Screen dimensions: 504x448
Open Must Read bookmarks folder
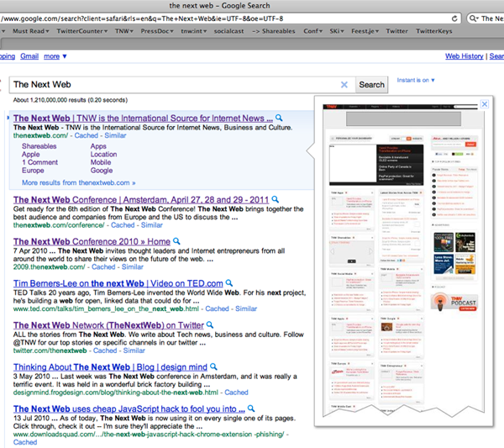31,31
